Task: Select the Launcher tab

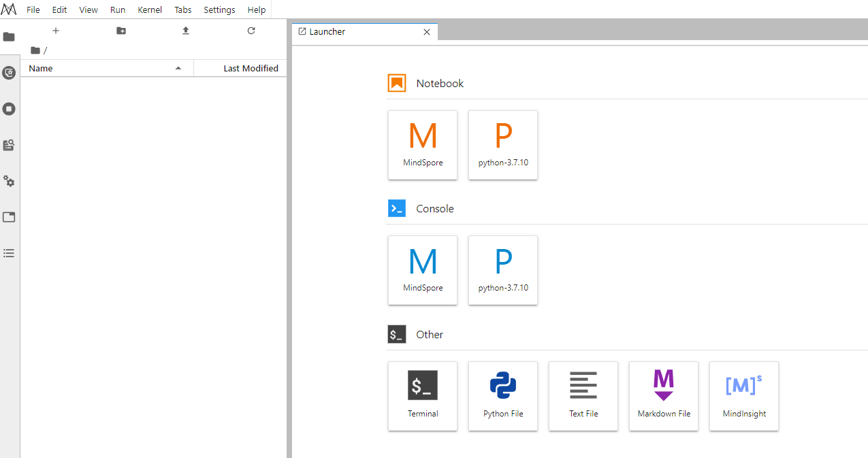Action: [365, 31]
